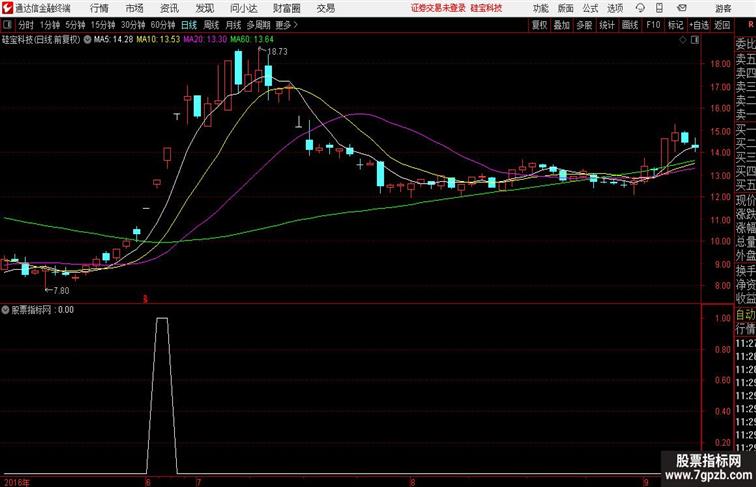Screen dimensions: 756x487
Task: Open the 行情 menu
Action: tap(99, 8)
